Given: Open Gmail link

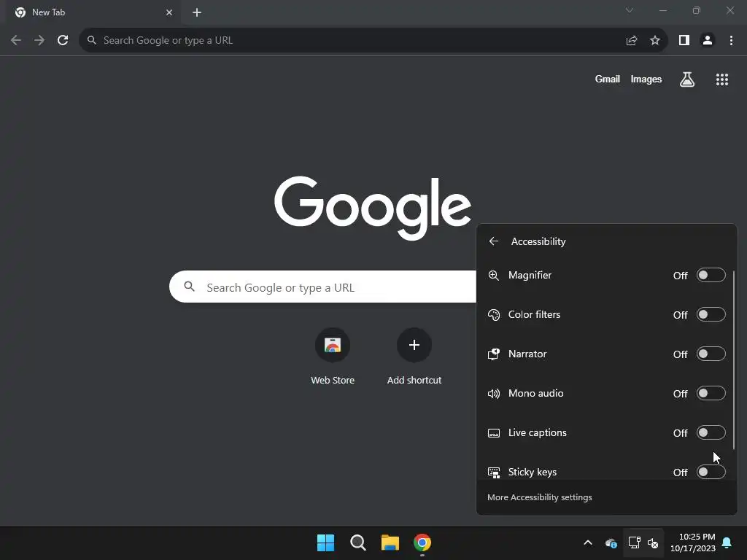Looking at the screenshot, I should [x=608, y=79].
